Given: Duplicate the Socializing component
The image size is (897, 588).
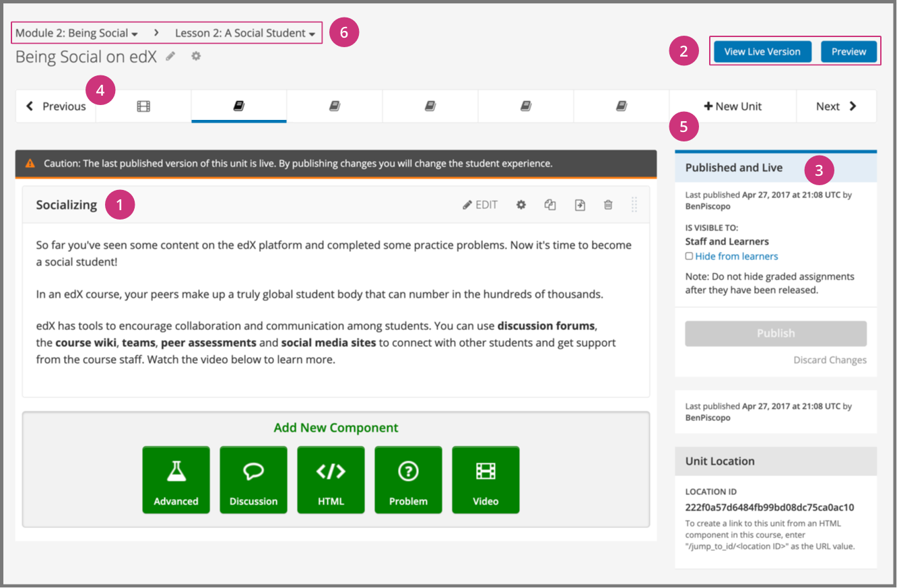Looking at the screenshot, I should click(550, 205).
